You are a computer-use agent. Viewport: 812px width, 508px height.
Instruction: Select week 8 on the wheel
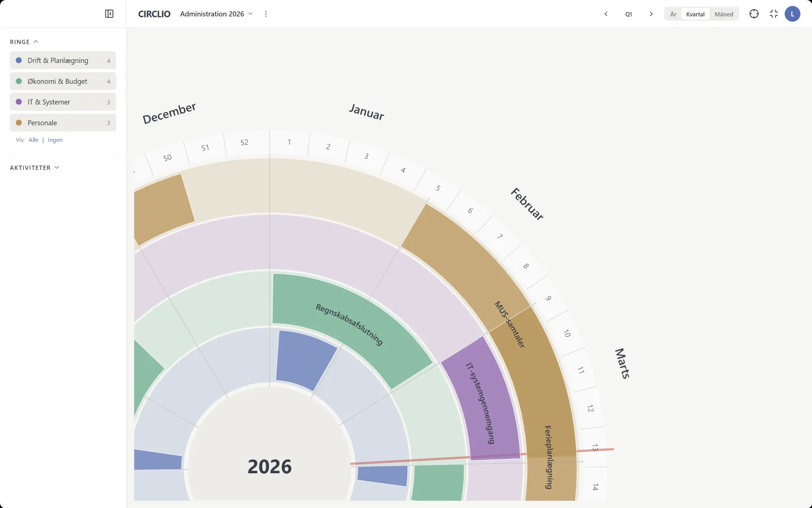pos(526,266)
